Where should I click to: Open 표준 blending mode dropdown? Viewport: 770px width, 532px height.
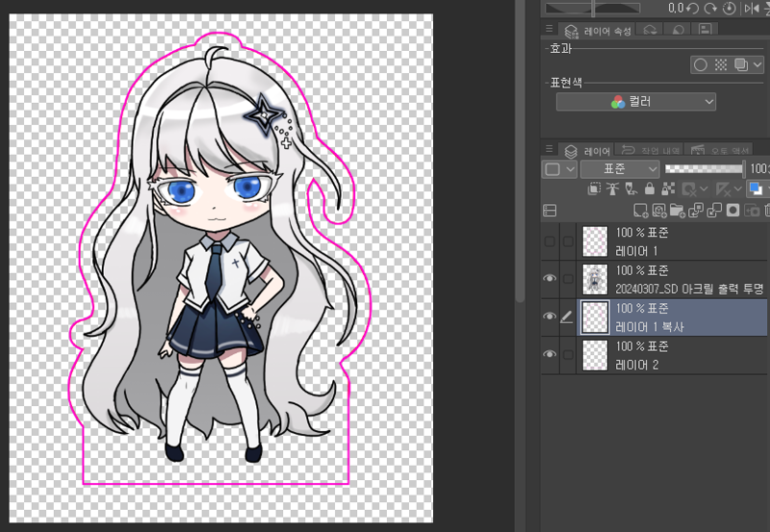(x=620, y=169)
